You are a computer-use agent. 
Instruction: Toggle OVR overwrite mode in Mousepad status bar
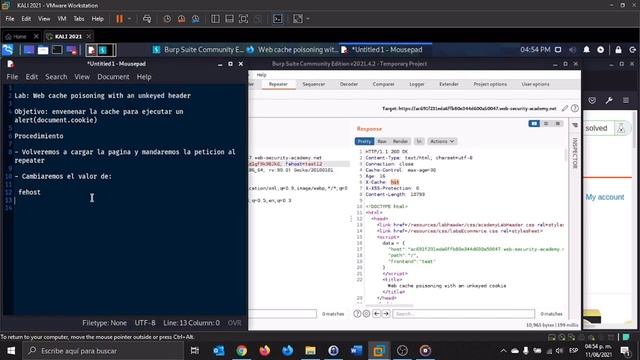[234, 323]
